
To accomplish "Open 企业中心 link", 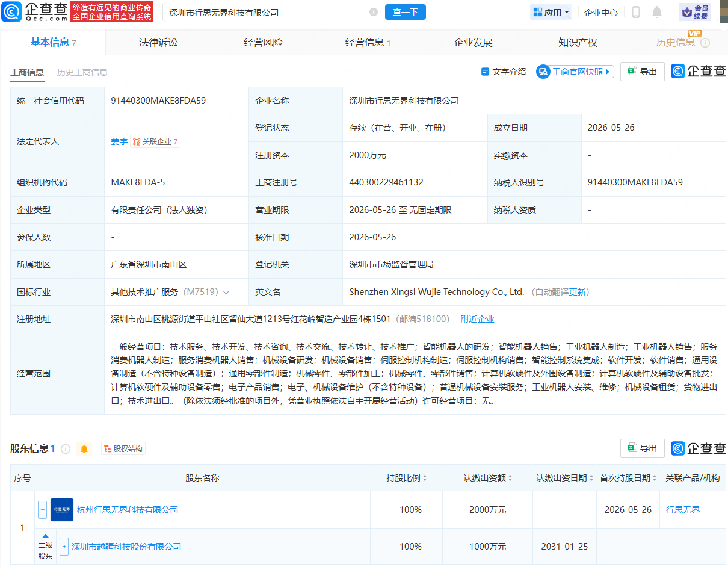I will [x=601, y=12].
